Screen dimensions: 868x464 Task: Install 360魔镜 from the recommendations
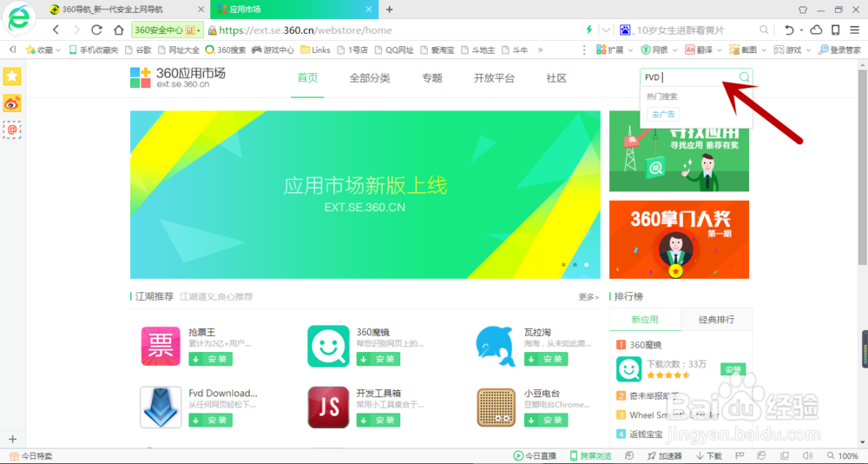coord(378,359)
